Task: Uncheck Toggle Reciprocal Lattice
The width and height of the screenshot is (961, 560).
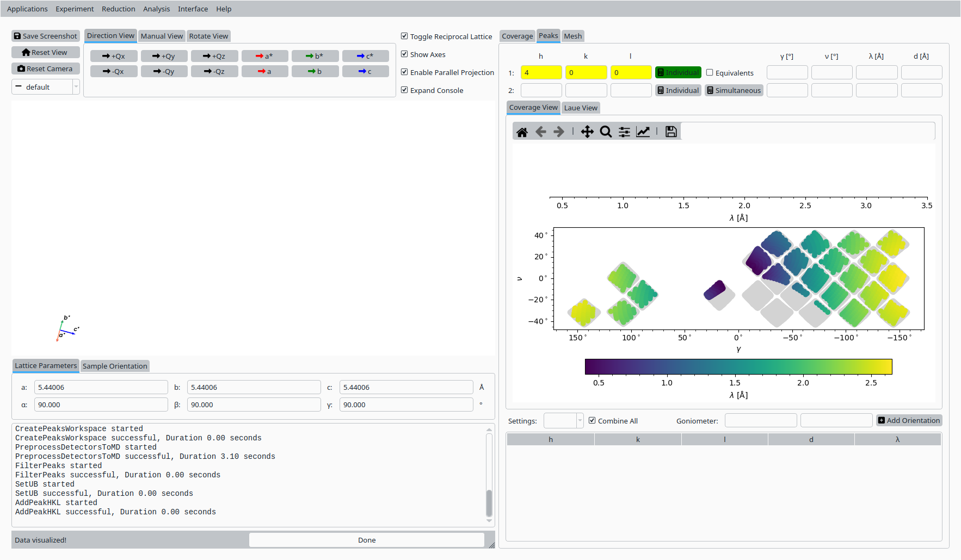Action: pos(404,36)
